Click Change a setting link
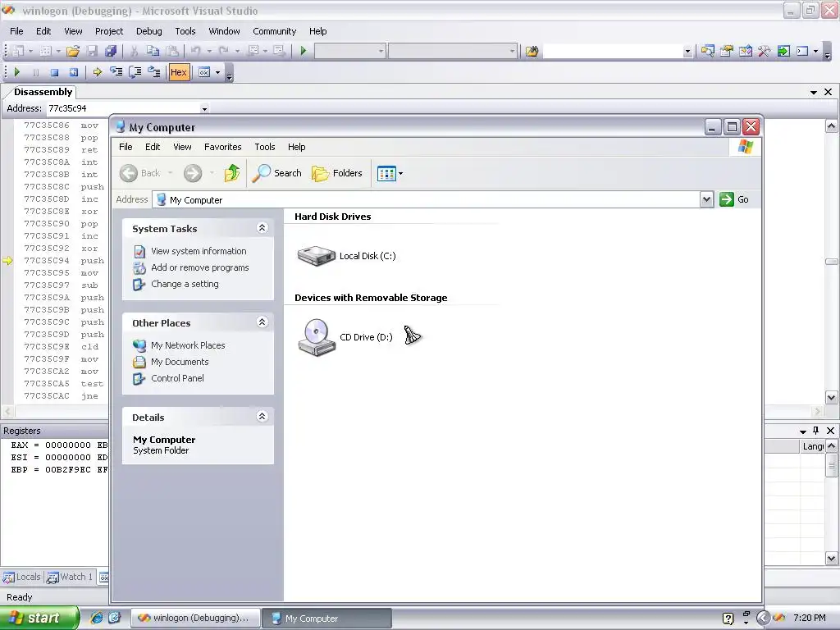 tap(185, 284)
